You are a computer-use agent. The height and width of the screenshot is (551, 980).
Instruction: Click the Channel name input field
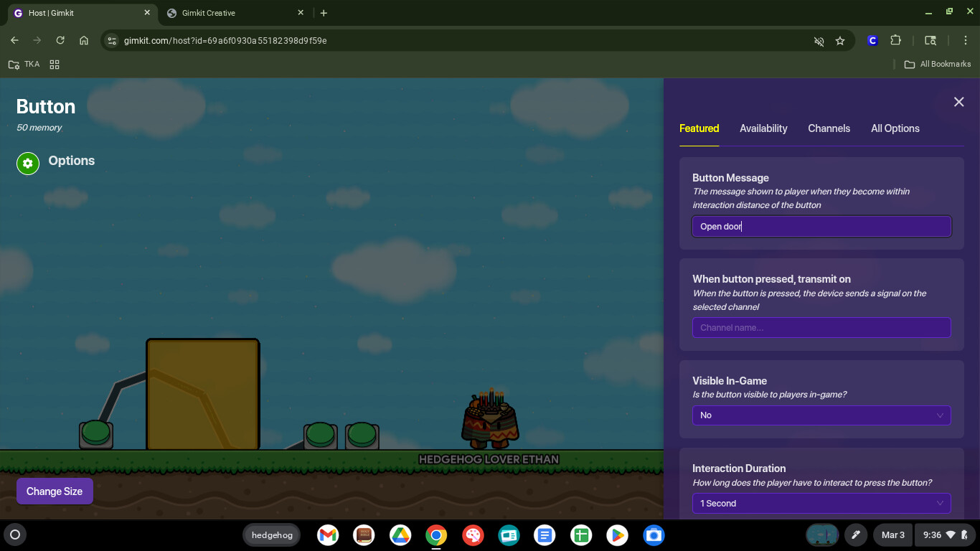[821, 328]
